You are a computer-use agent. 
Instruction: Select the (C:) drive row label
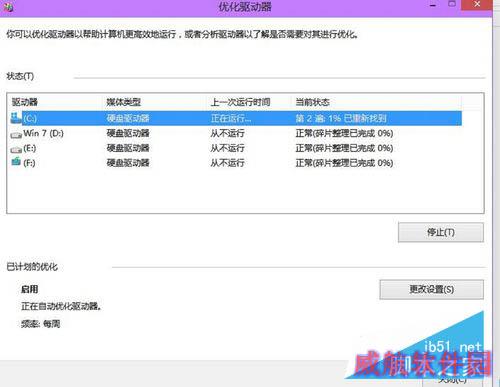coord(30,118)
